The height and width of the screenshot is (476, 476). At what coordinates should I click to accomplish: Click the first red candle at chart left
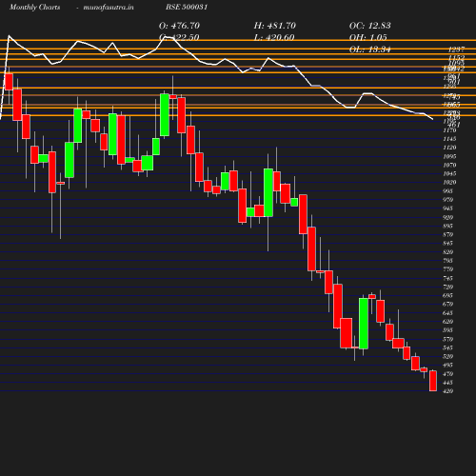pos(9,82)
